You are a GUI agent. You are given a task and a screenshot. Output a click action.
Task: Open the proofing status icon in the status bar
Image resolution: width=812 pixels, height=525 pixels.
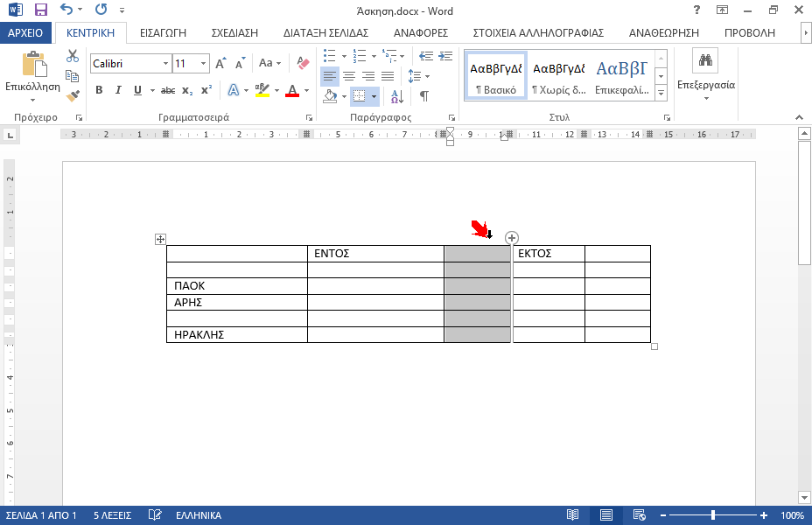154,515
